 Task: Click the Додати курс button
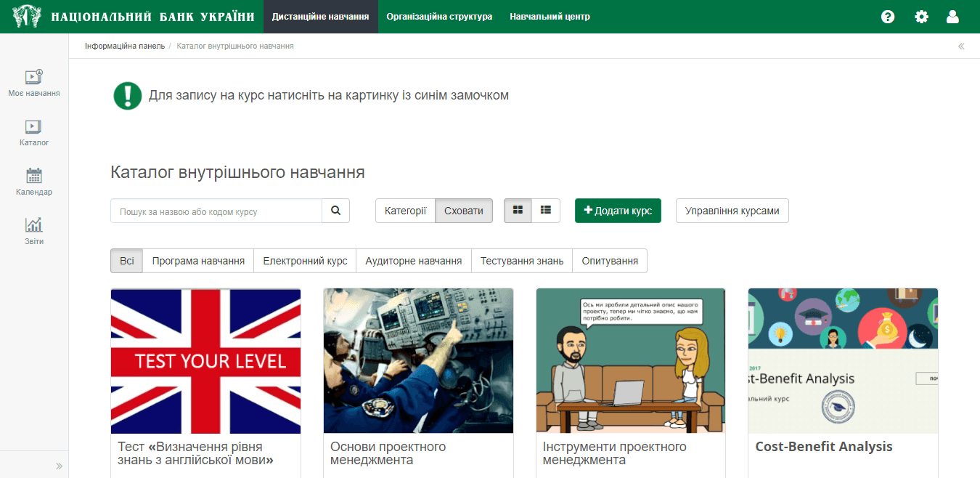click(x=618, y=211)
